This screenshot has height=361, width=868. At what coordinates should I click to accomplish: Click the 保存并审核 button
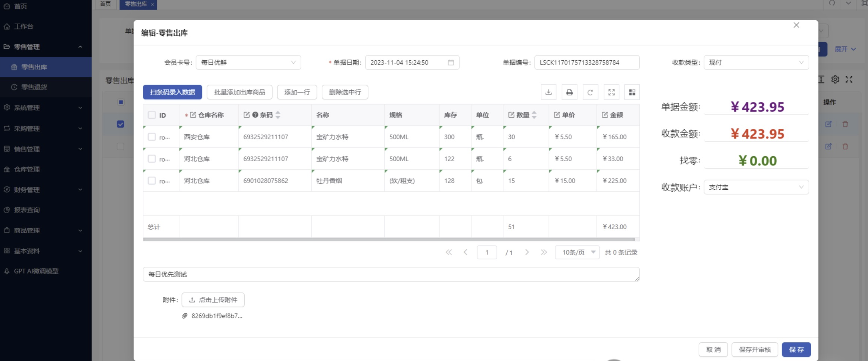[754, 350]
